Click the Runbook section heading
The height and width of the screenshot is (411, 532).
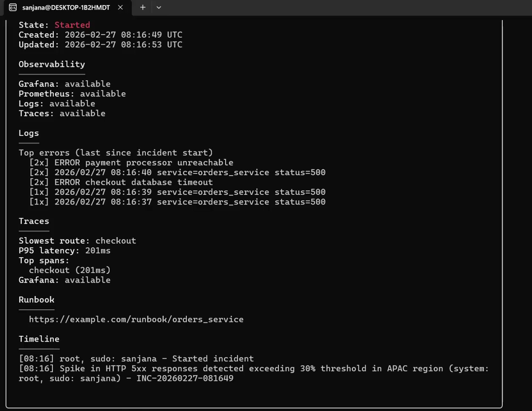coord(37,300)
